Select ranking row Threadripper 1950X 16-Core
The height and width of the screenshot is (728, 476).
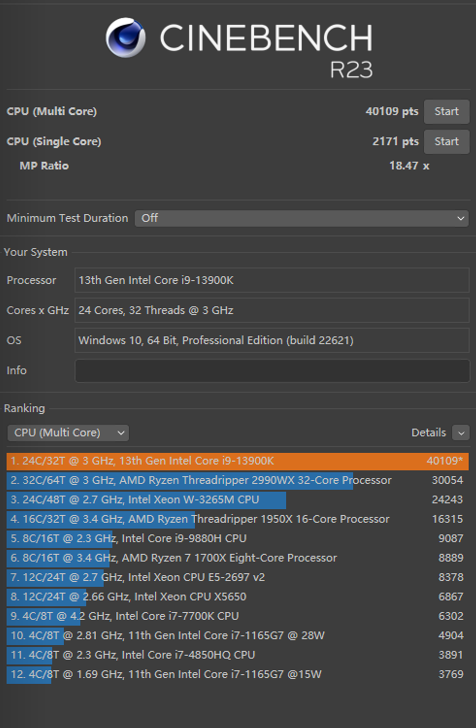pos(238,519)
